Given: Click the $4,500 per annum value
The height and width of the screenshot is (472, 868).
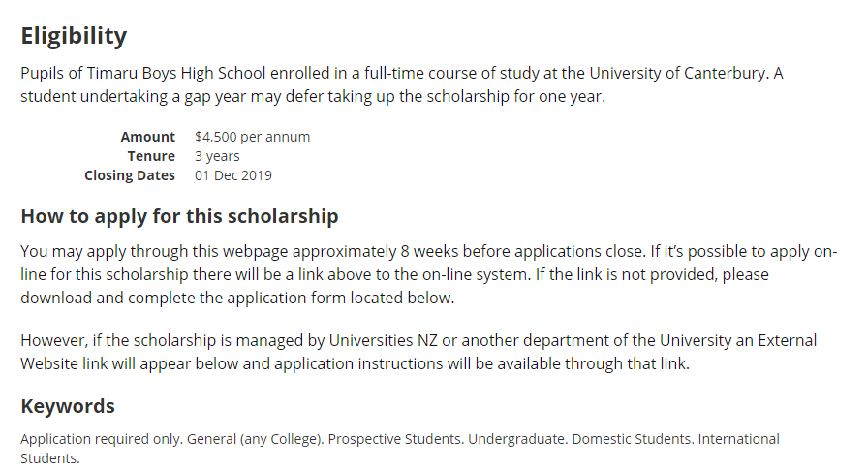Looking at the screenshot, I should pyautogui.click(x=252, y=137).
